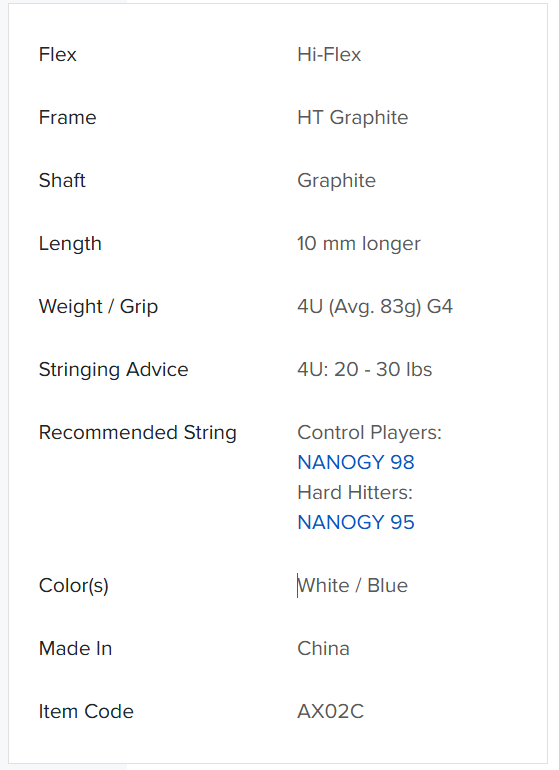Viewport: 559px width, 770px height.
Task: Click the AX02C item code
Action: [x=330, y=711]
